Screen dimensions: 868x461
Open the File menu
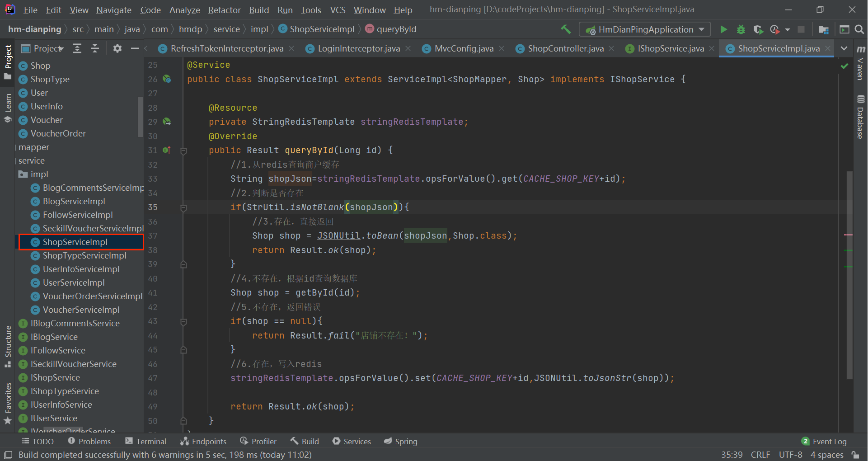[x=30, y=9]
